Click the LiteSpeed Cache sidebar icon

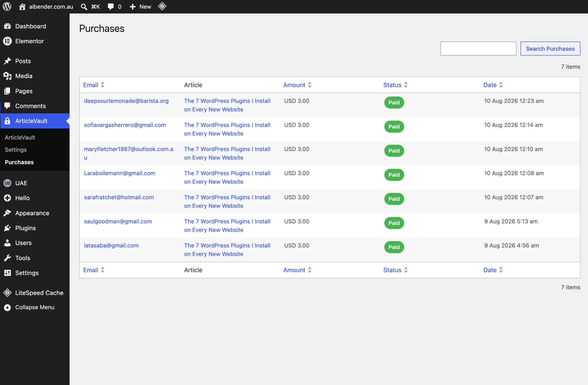coord(7,293)
